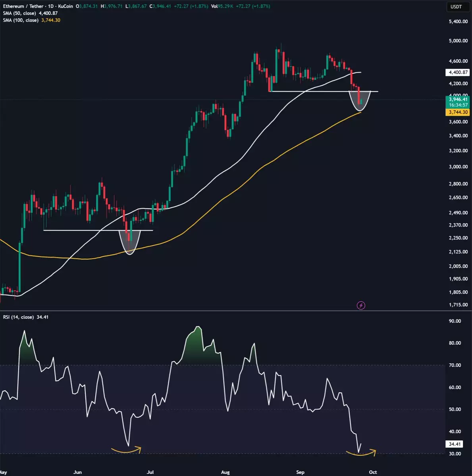Click the Jul label on time axis
Image resolution: width=472 pixels, height=476 pixels.
click(150, 472)
